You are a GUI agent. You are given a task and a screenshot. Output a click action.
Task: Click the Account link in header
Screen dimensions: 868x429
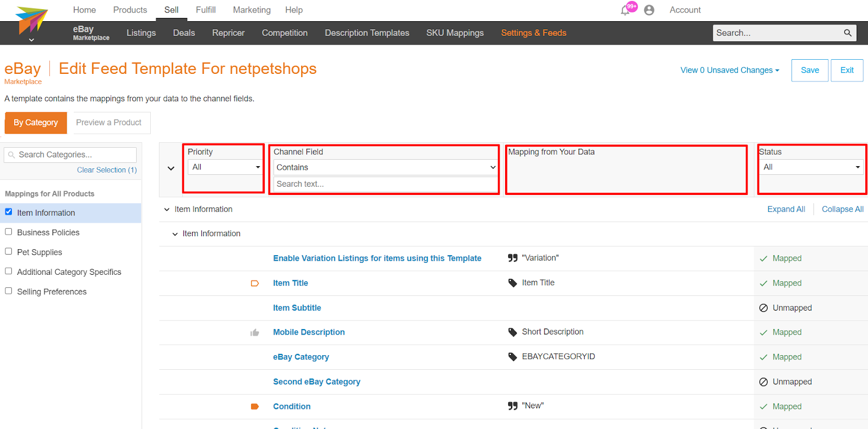pos(685,10)
